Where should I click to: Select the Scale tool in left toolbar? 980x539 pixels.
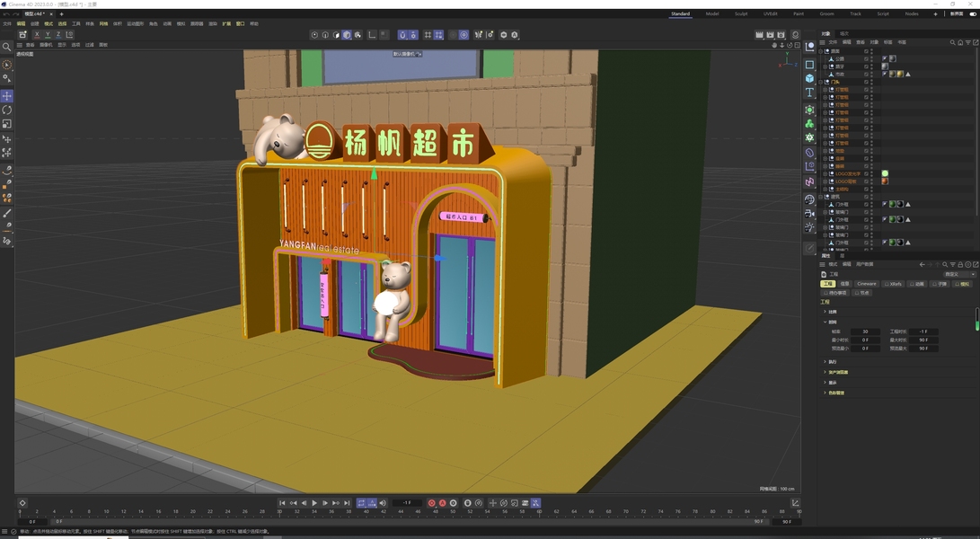point(7,124)
